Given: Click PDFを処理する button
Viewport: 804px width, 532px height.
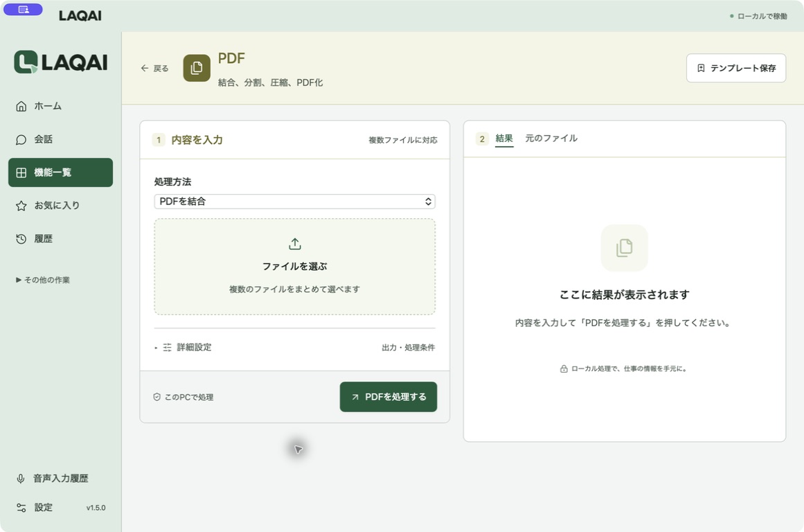Looking at the screenshot, I should (388, 396).
